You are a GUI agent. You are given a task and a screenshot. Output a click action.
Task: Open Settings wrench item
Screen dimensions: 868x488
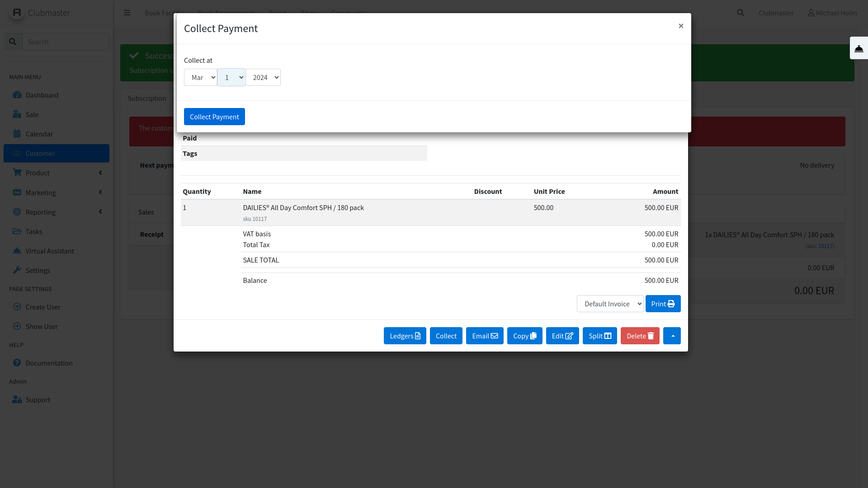pyautogui.click(x=38, y=270)
